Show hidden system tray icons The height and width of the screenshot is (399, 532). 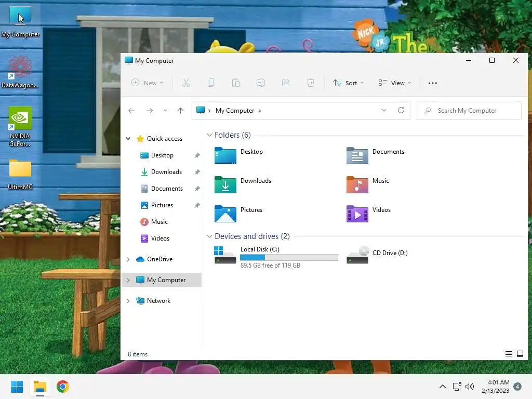point(443,387)
